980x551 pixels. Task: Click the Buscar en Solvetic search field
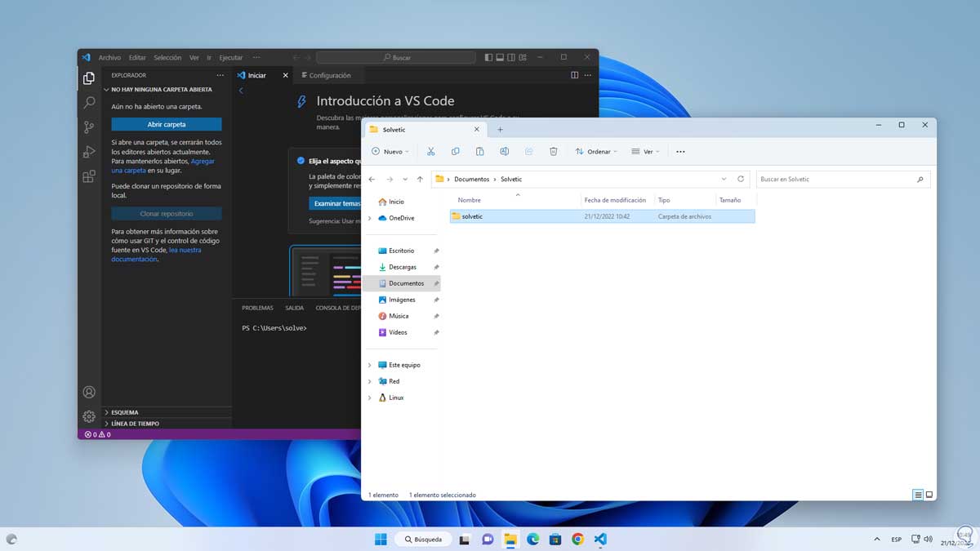pyautogui.click(x=844, y=179)
